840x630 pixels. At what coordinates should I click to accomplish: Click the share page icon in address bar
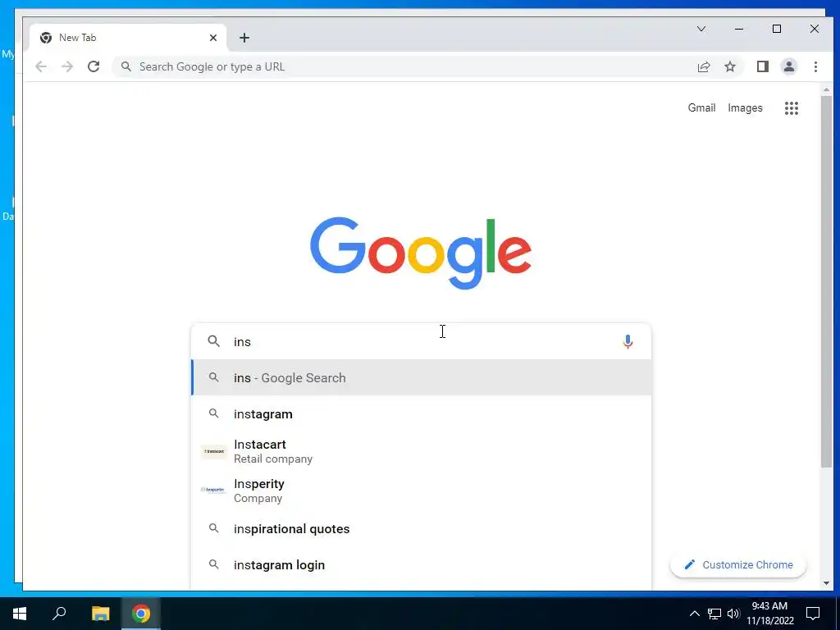pos(703,66)
